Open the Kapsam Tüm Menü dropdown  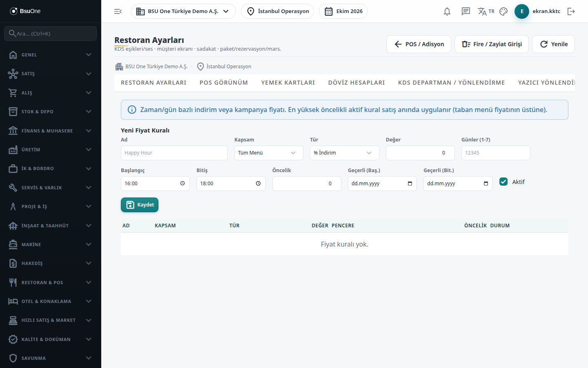(x=269, y=153)
